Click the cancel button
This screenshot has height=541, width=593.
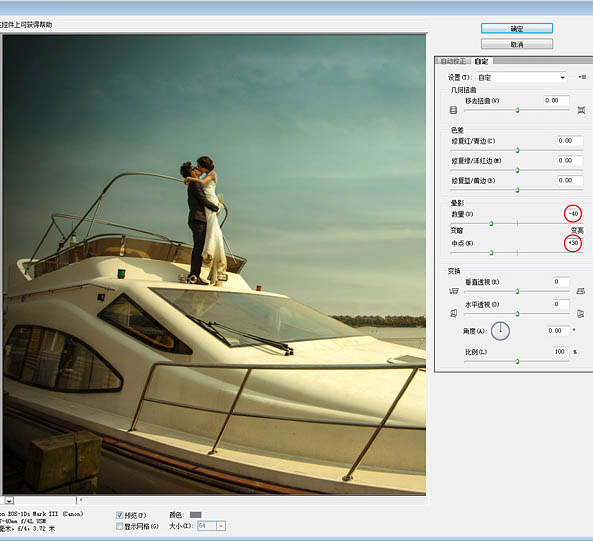tap(517, 44)
